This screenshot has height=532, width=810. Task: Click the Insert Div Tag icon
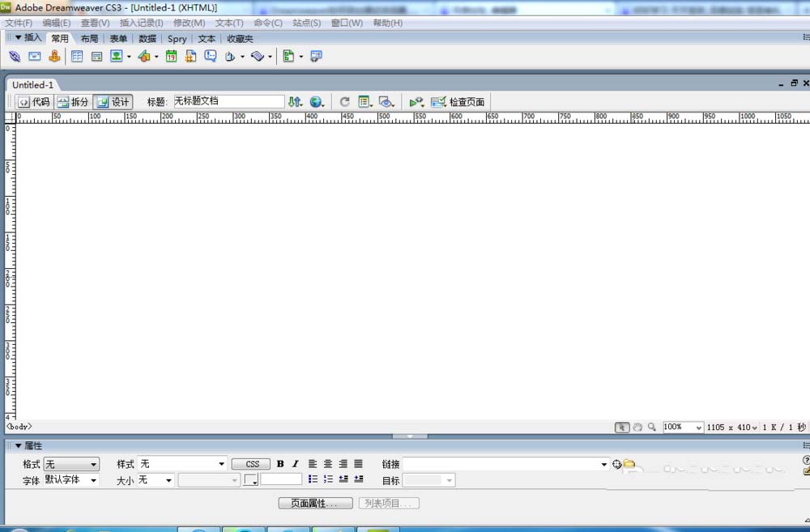pyautogui.click(x=96, y=57)
